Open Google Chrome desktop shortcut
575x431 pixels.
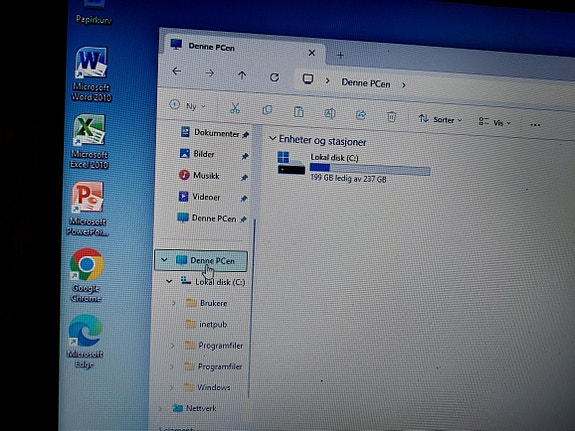point(87,275)
